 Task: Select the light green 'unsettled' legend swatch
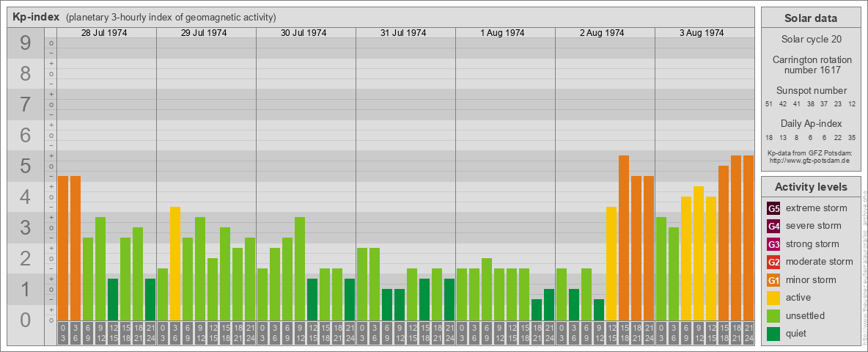click(x=774, y=315)
